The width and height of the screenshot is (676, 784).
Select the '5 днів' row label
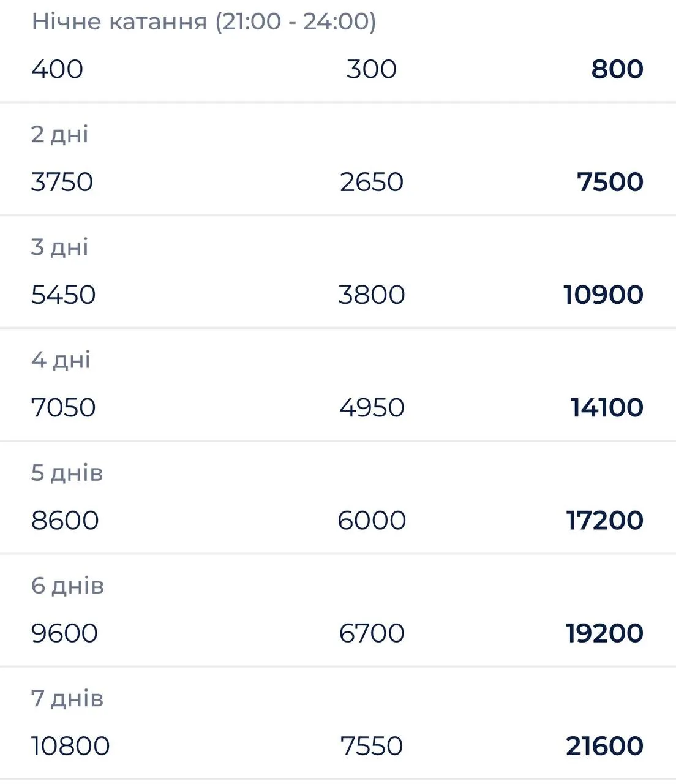67,473
